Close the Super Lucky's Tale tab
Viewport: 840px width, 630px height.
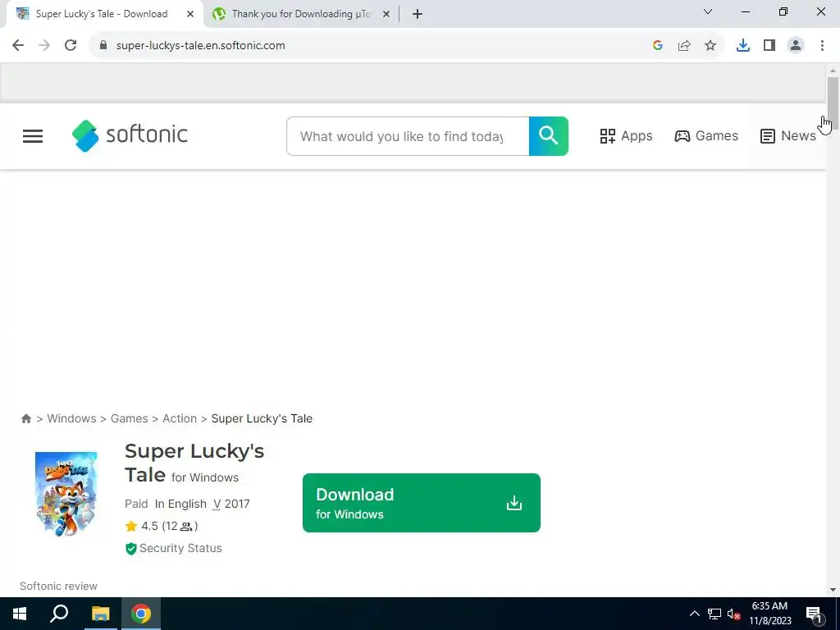coord(190,15)
